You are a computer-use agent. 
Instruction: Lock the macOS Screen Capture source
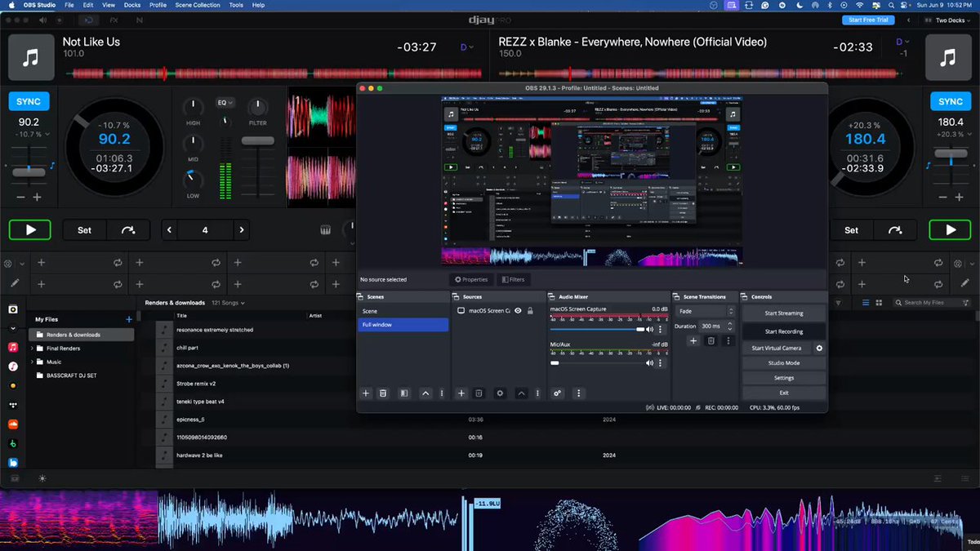coord(530,311)
